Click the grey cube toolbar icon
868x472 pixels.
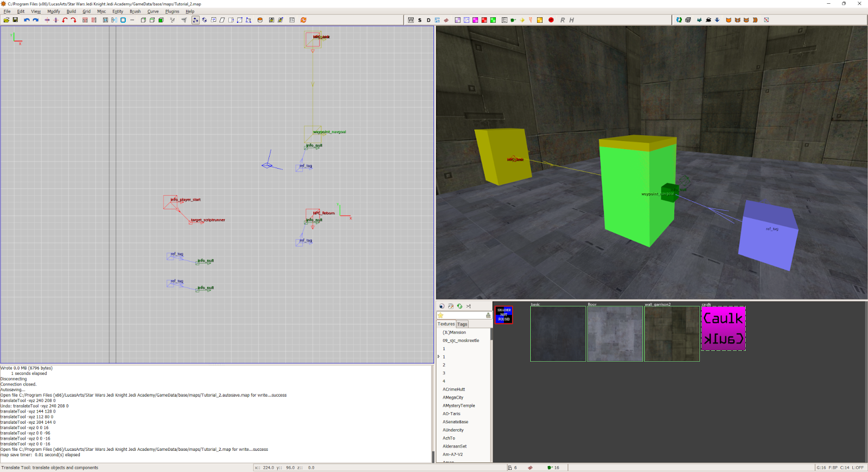pyautogui.click(x=688, y=20)
